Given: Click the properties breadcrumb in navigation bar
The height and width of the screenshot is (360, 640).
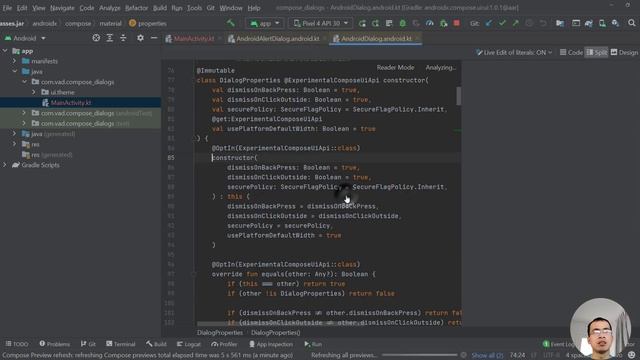Looking at the screenshot, I should pyautogui.click(x=148, y=24).
